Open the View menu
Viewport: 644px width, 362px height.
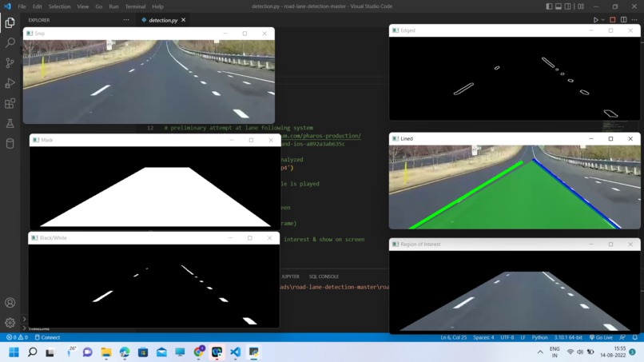(82, 6)
